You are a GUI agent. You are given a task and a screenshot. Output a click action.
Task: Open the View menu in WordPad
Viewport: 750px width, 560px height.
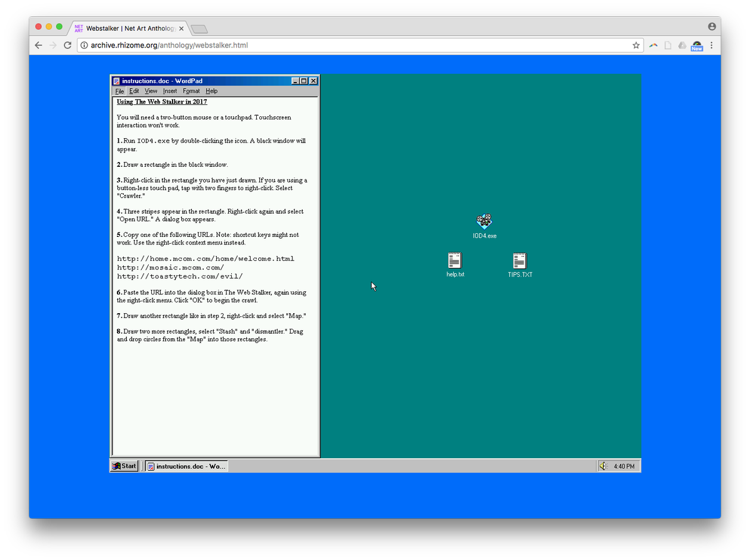[x=151, y=91]
